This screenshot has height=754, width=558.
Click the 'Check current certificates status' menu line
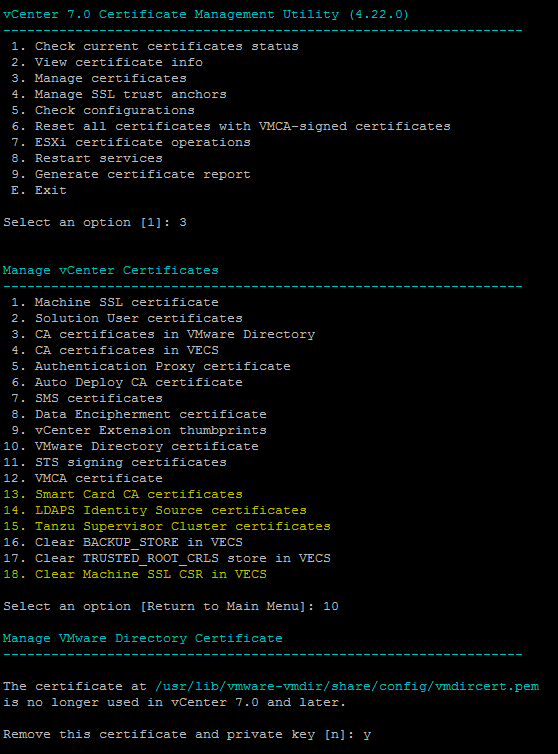coord(154,47)
